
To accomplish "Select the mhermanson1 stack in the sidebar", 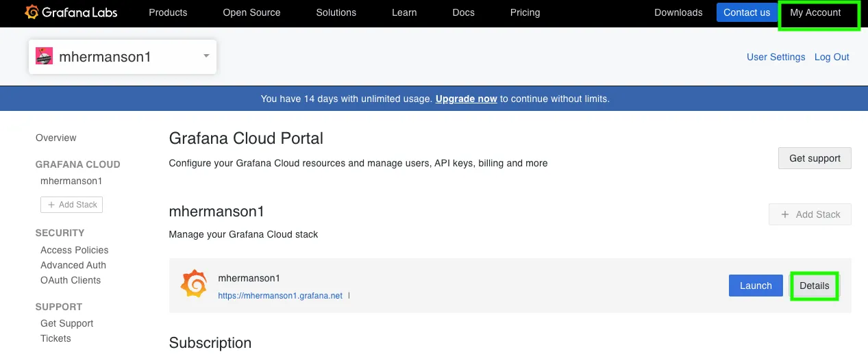I will [71, 181].
